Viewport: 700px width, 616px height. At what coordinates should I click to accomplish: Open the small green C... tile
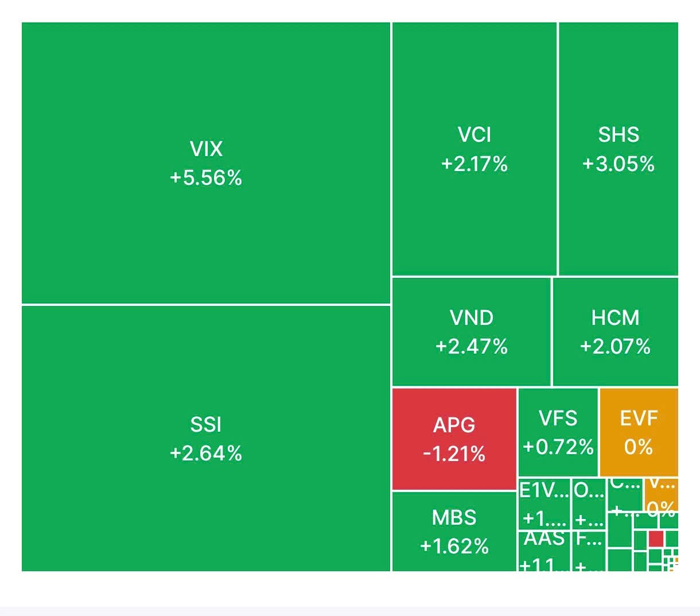pos(625,495)
